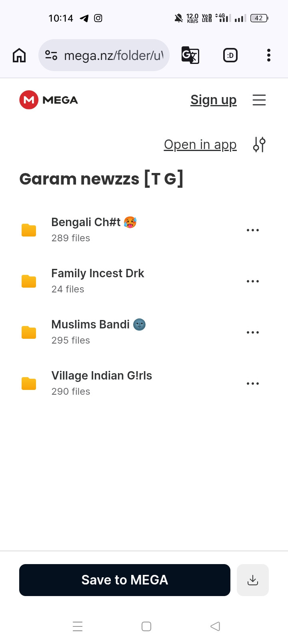The height and width of the screenshot is (644, 288).
Task: Expand options for the 290 files folder
Action: (x=253, y=384)
